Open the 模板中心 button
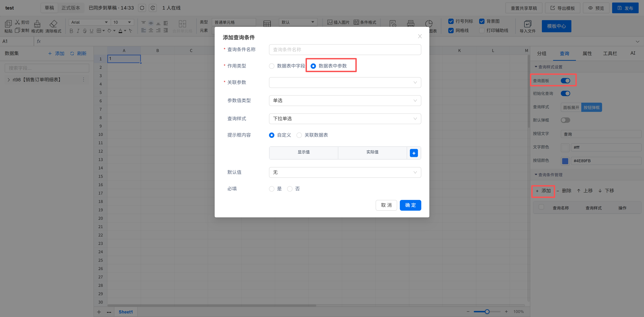644x317 pixels. click(x=556, y=26)
